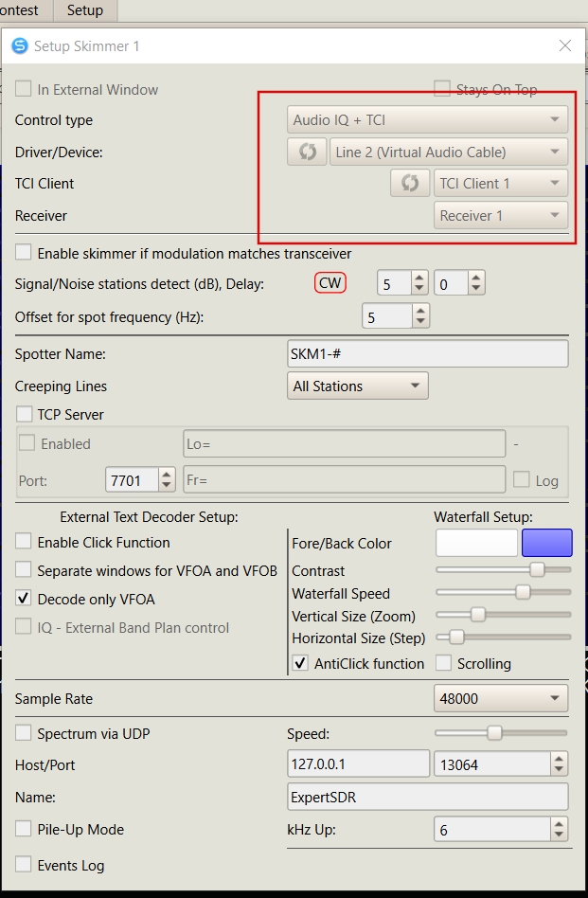Adjust the Waterfall Speed slider
Screen dimensions: 588x898
tap(523, 593)
